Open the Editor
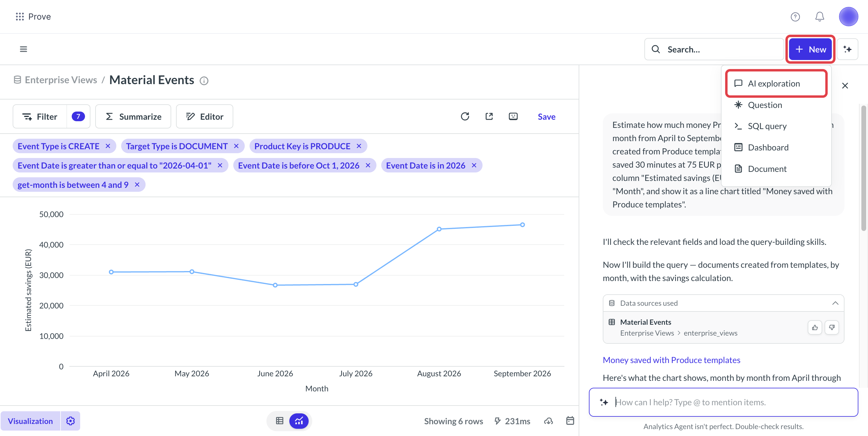 click(205, 116)
